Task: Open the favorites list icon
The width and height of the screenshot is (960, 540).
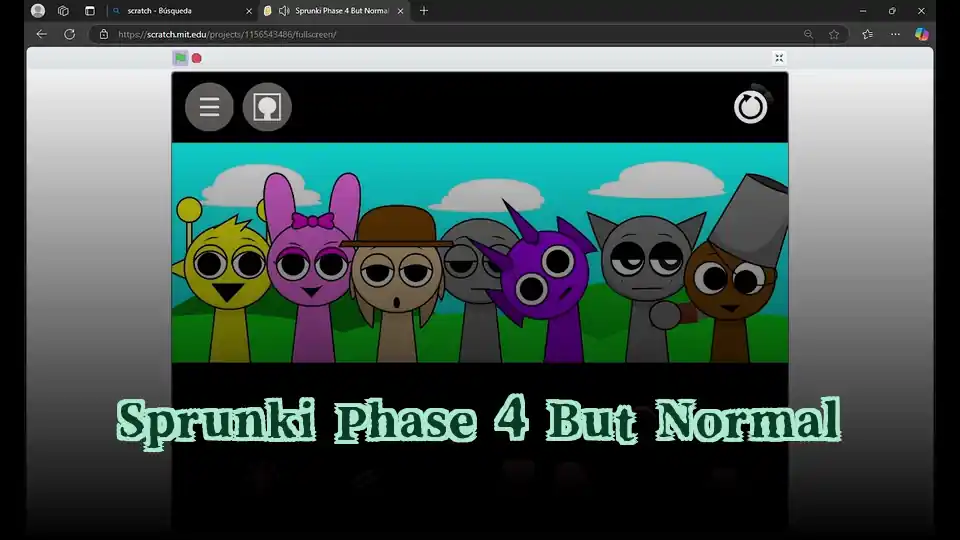Action: coord(868,34)
